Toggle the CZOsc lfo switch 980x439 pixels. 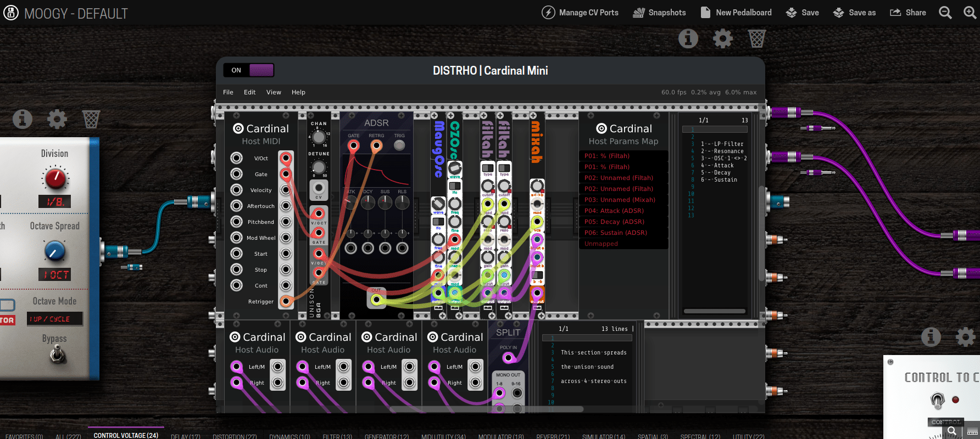(x=454, y=185)
